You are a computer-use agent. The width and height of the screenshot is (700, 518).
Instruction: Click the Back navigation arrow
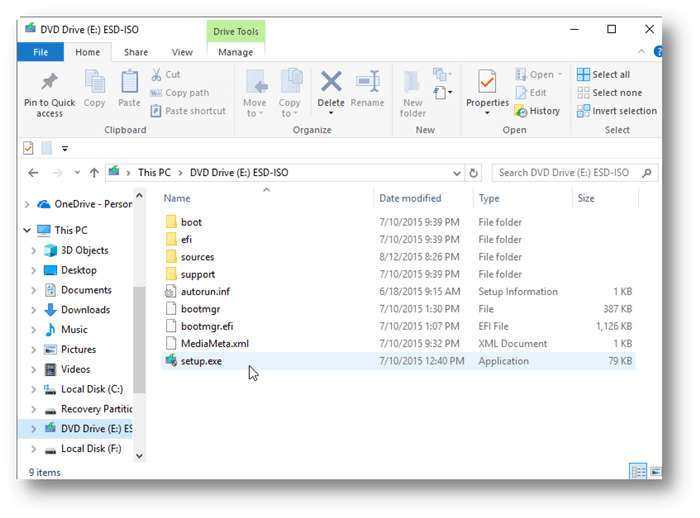click(33, 173)
